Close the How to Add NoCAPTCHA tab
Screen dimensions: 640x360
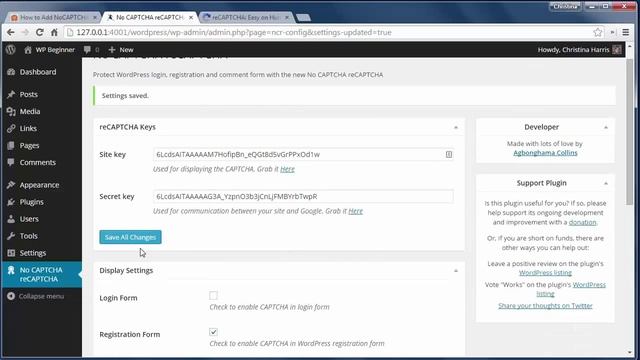pyautogui.click(x=95, y=18)
